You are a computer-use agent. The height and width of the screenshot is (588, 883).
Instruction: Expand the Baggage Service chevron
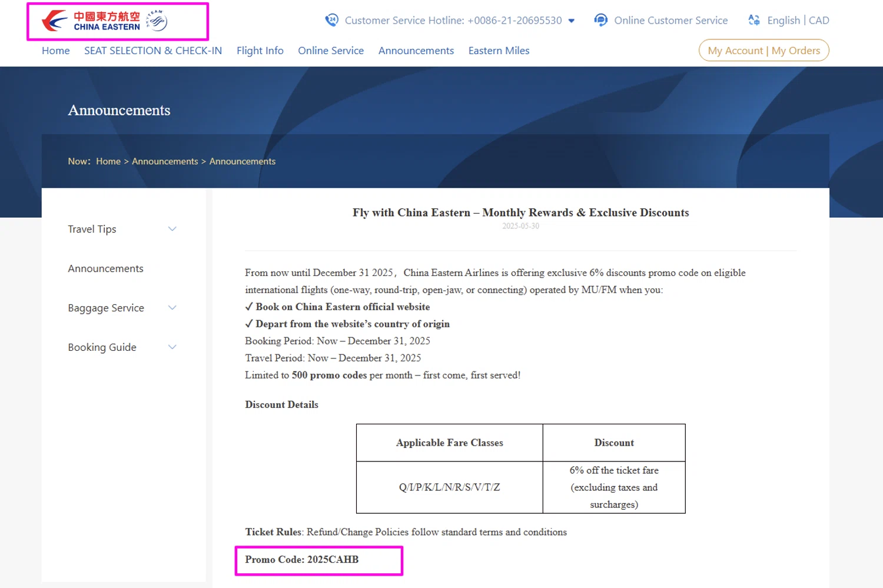172,308
